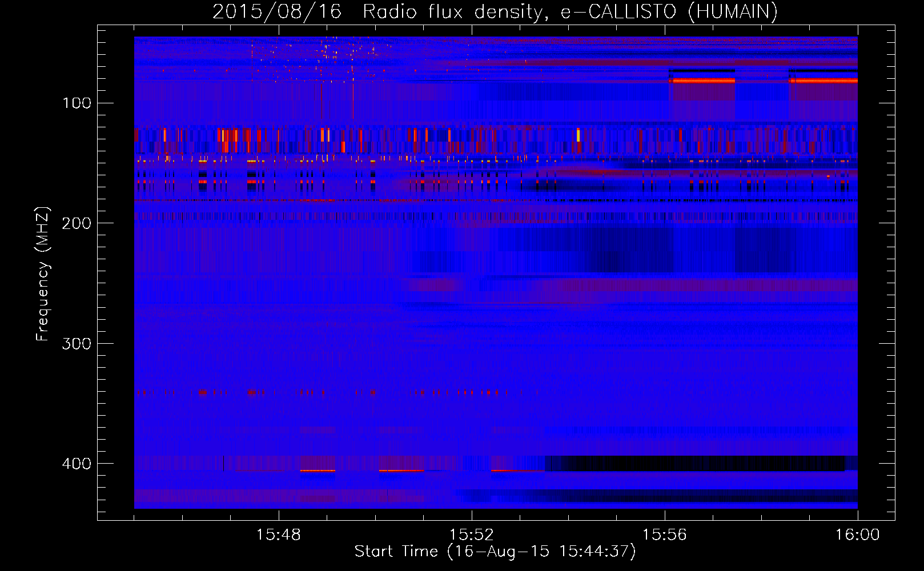The height and width of the screenshot is (571, 924).
Task: Click the 100 frequency tick label
Action: pyautogui.click(x=77, y=103)
